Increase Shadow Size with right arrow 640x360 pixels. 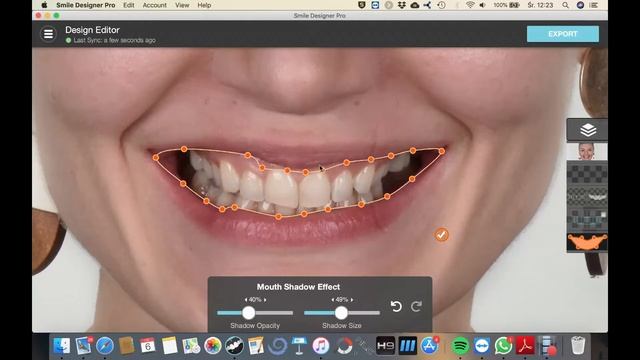[352, 300]
